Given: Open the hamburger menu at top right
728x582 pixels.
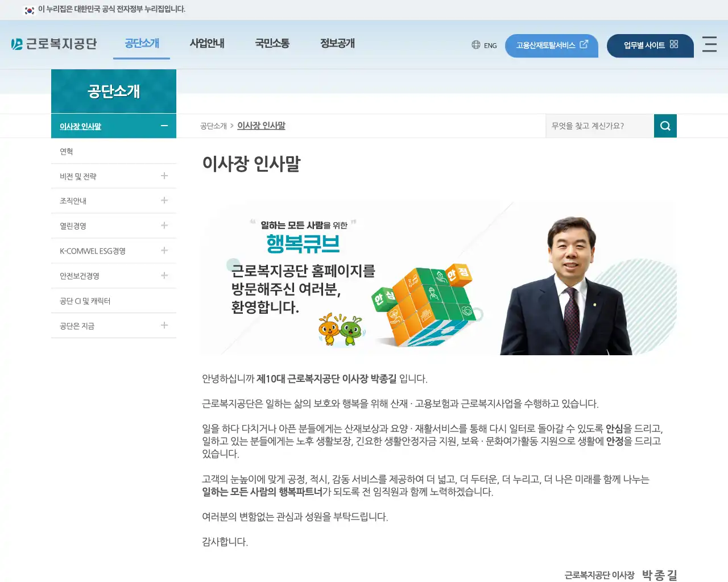Looking at the screenshot, I should (x=709, y=44).
